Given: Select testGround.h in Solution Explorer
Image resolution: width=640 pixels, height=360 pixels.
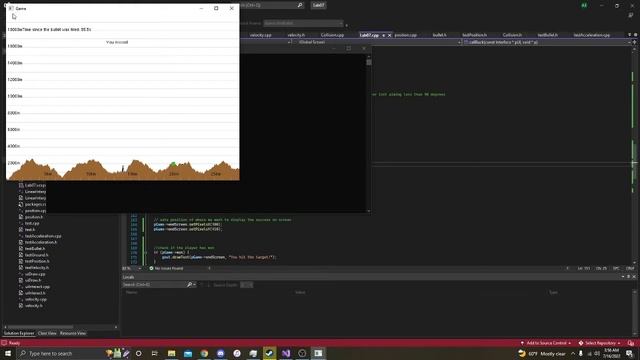Looking at the screenshot, I should click(x=36, y=255).
